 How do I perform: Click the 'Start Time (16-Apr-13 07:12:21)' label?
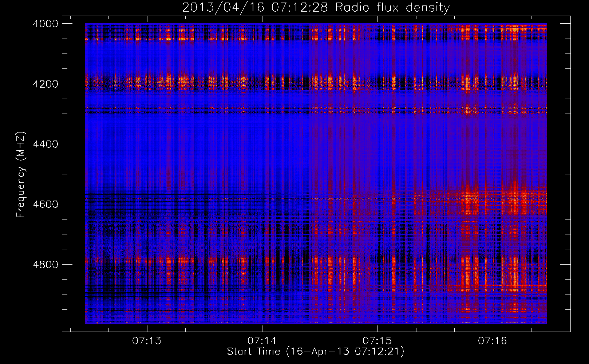pos(316,352)
